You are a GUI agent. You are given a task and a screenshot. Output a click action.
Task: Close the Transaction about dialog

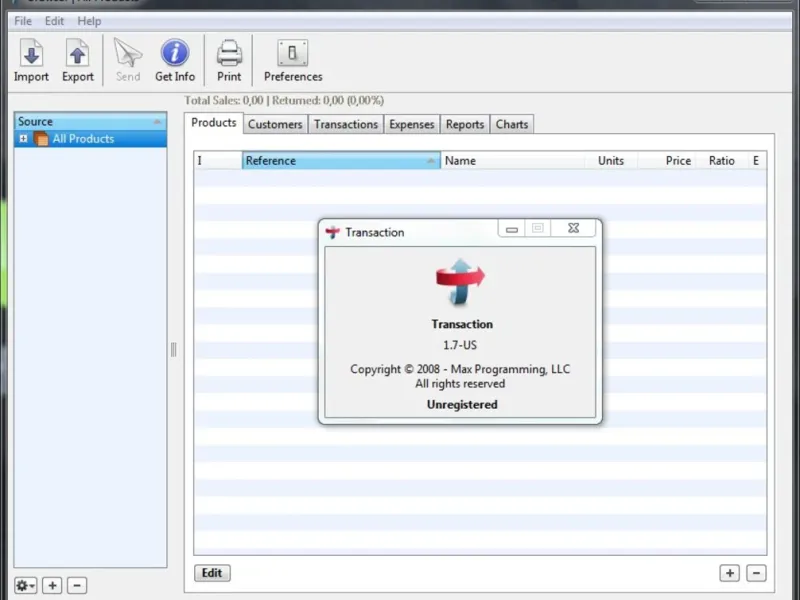pos(573,228)
